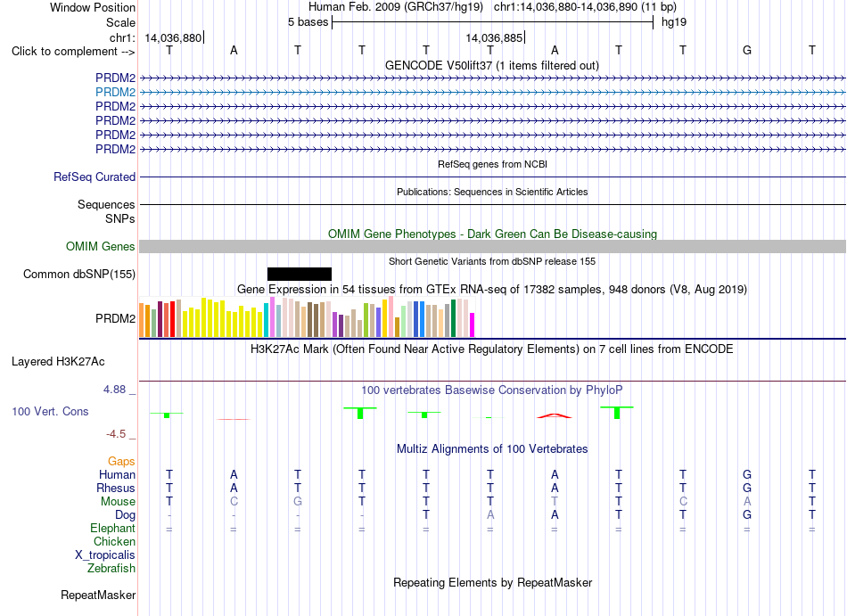Open the 100 Vert. Cons track label
847x616 pixels.
(50, 411)
